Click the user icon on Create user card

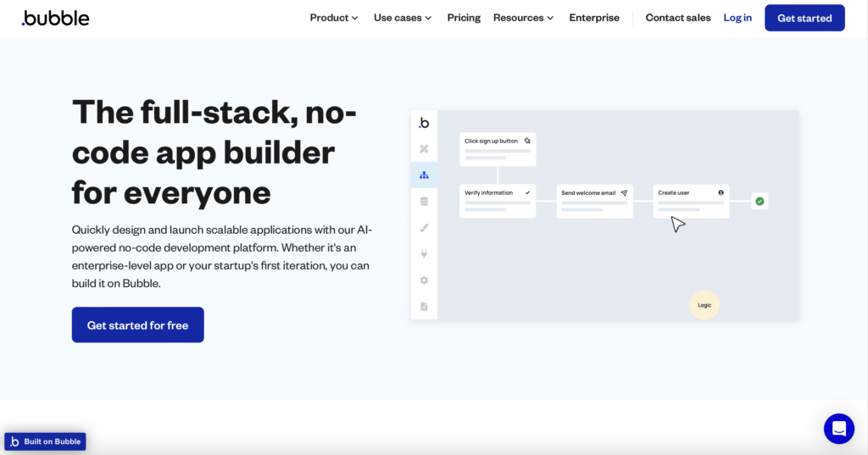(x=721, y=192)
